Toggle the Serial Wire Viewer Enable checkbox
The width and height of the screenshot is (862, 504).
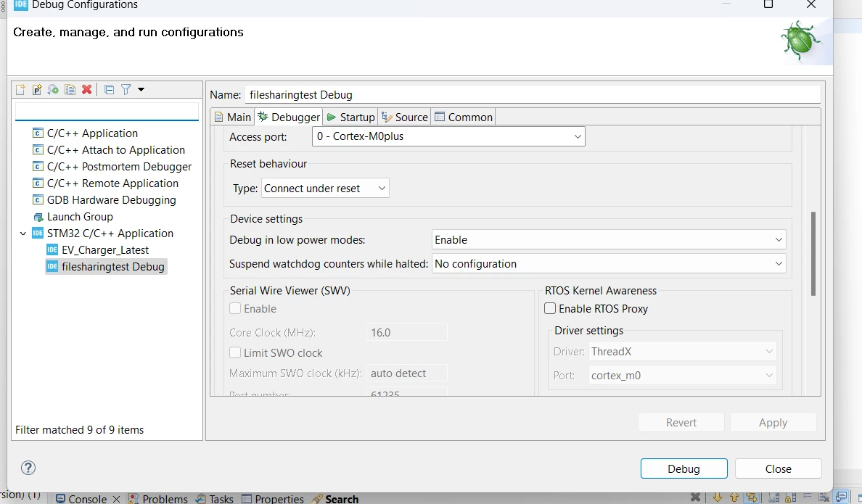tap(235, 308)
